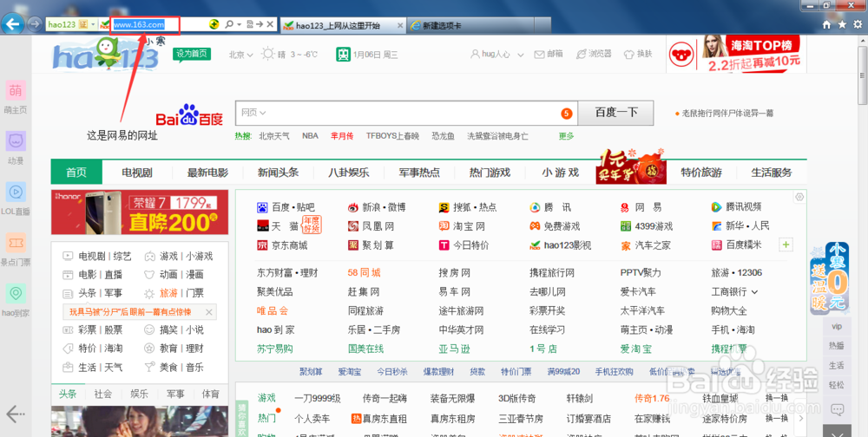868x437 pixels.
Task: Click the 热播 side panel button
Action: [x=837, y=346]
